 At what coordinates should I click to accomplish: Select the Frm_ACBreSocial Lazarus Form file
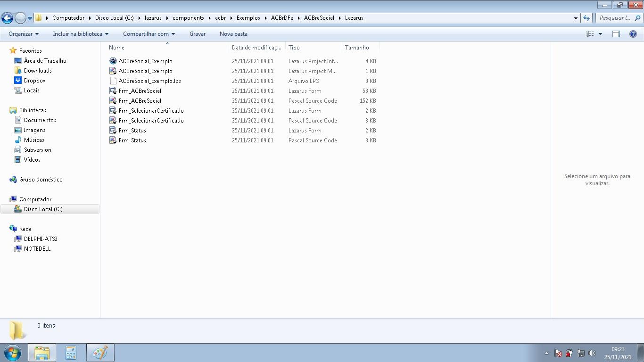[x=242, y=91]
